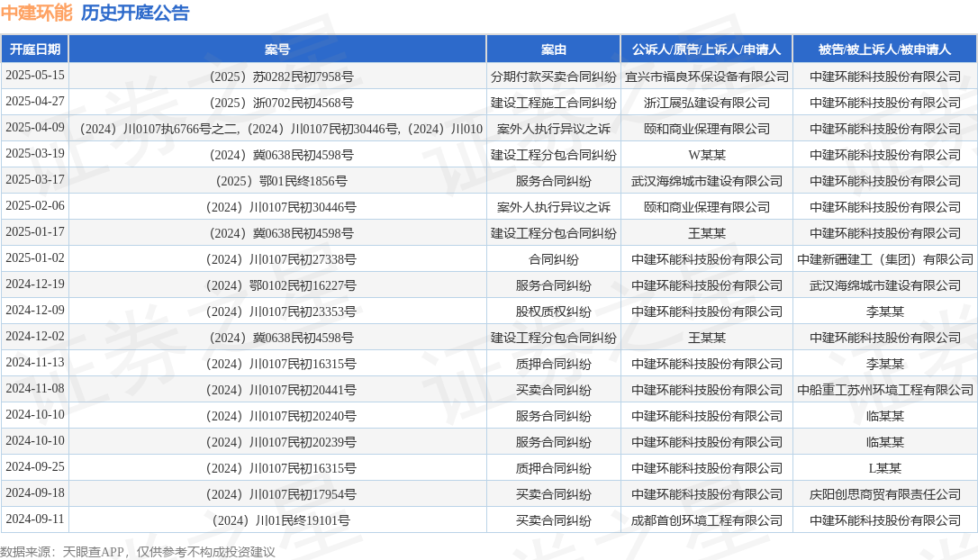Click the 历史开庭公告 heading

135,14
